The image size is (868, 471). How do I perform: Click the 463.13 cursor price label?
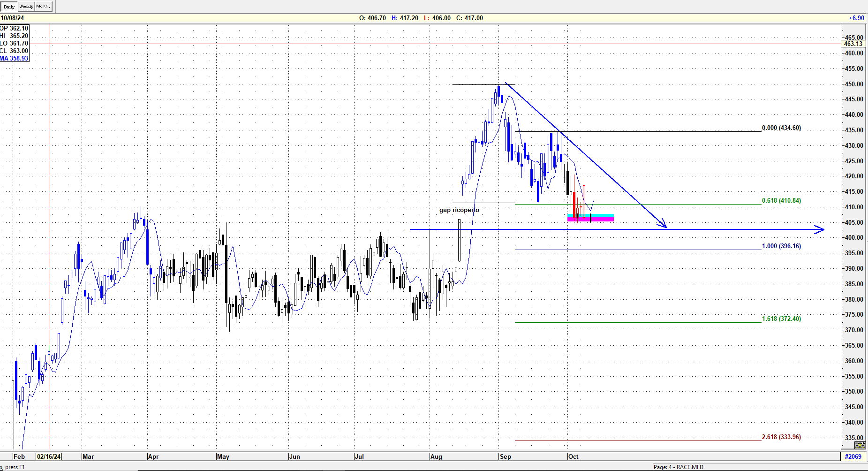853,44
